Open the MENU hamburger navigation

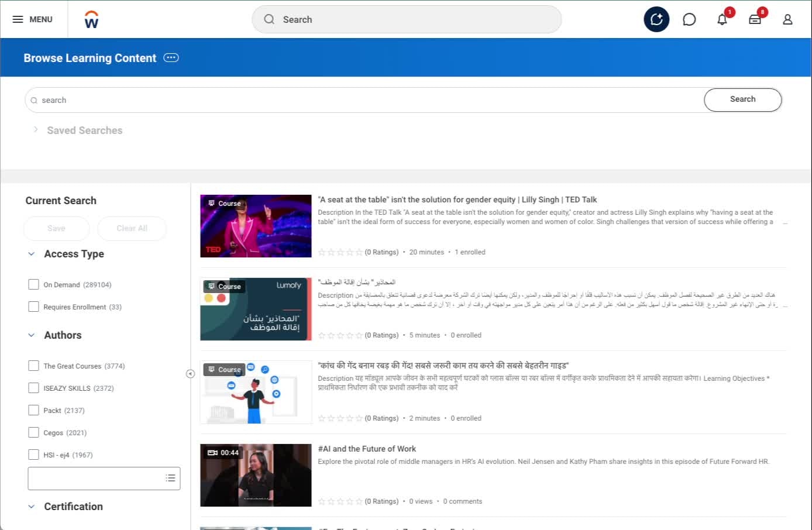pyautogui.click(x=33, y=19)
